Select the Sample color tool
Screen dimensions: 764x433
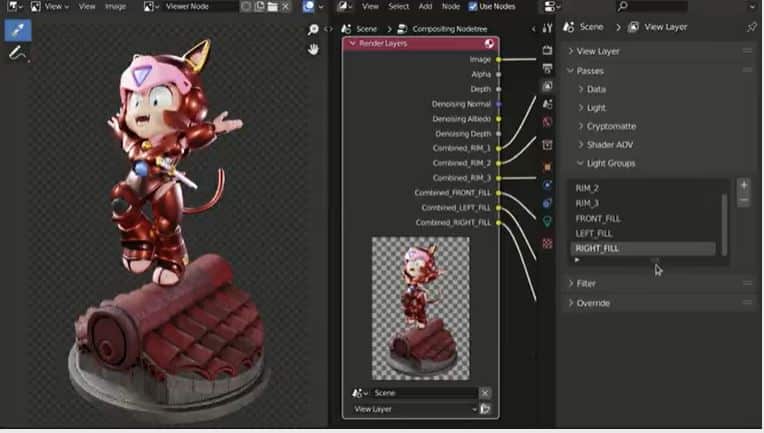coord(18,30)
